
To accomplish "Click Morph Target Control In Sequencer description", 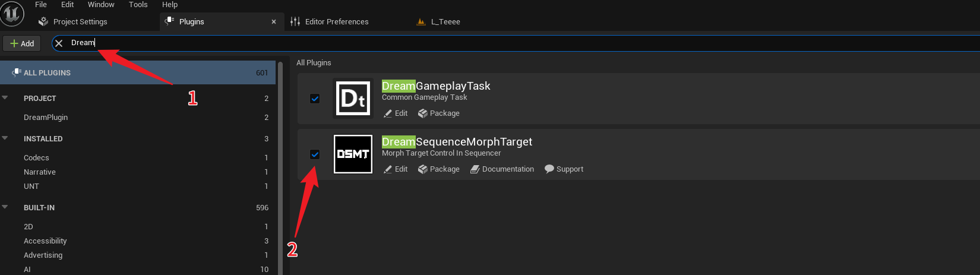I will [441, 153].
